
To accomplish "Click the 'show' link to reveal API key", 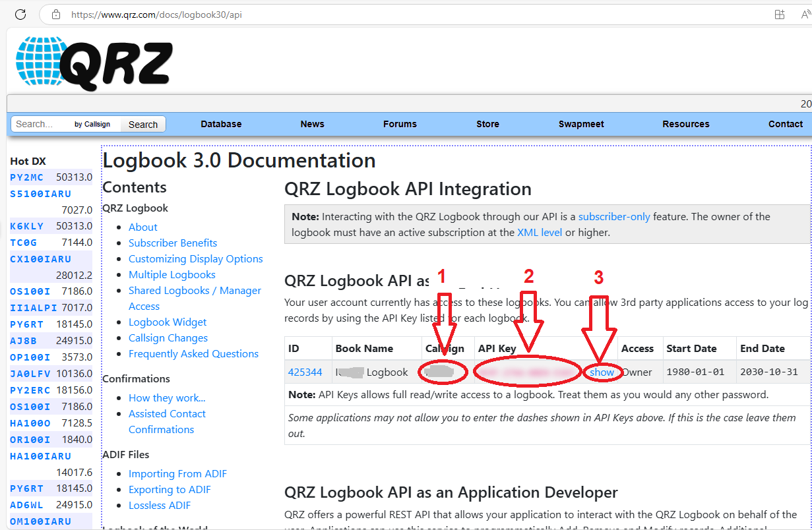I will click(602, 372).
